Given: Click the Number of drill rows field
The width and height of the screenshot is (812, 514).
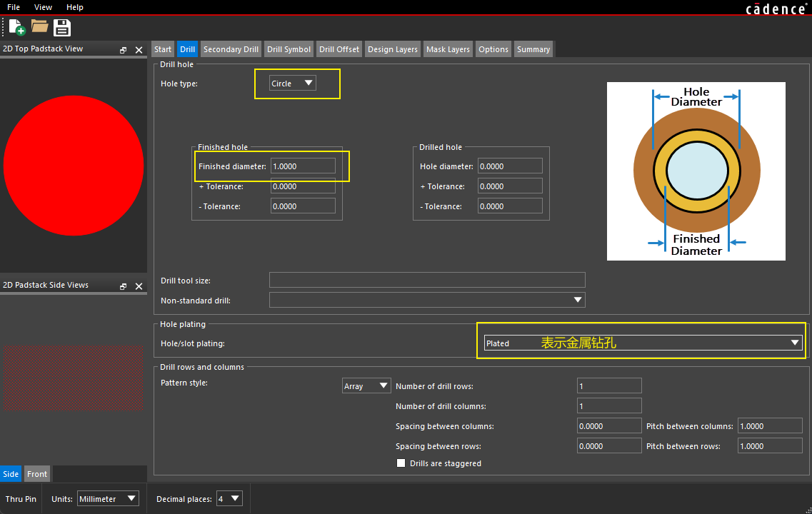Looking at the screenshot, I should [609, 386].
